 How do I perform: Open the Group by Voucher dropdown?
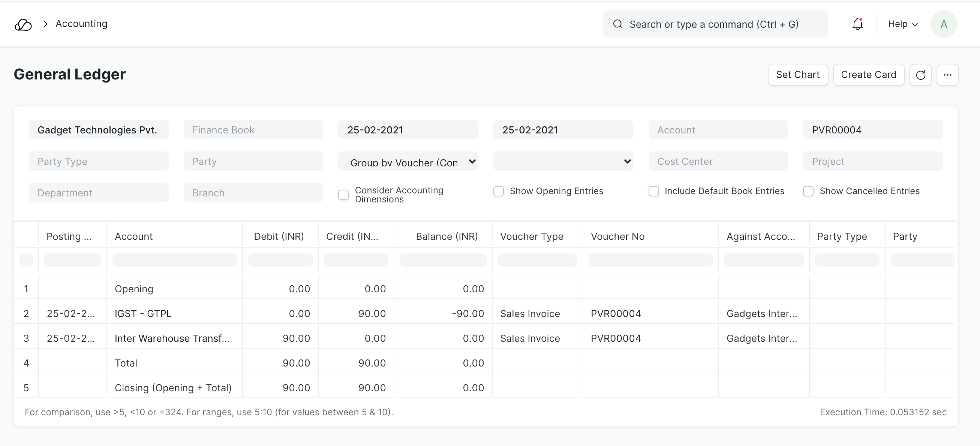tap(408, 162)
